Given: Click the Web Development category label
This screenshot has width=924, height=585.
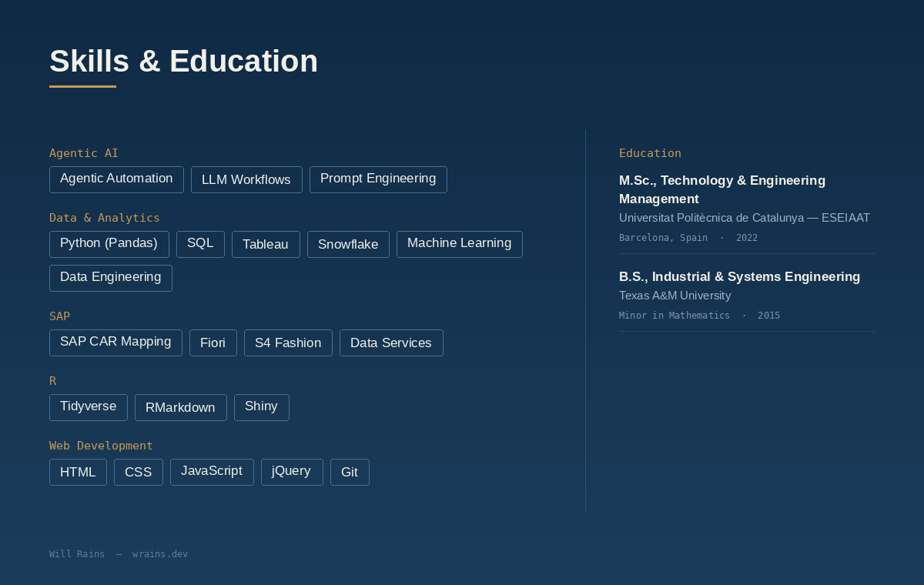Looking at the screenshot, I should point(102,446).
